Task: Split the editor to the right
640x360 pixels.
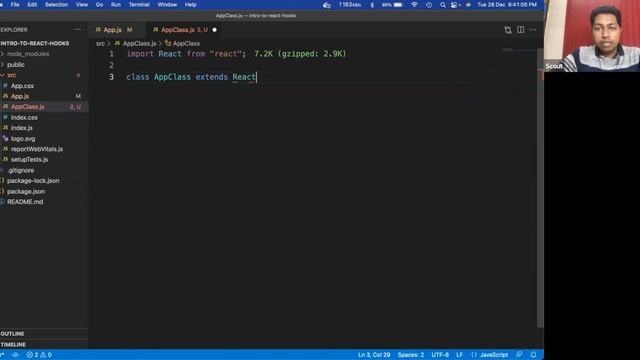Action: (x=520, y=30)
